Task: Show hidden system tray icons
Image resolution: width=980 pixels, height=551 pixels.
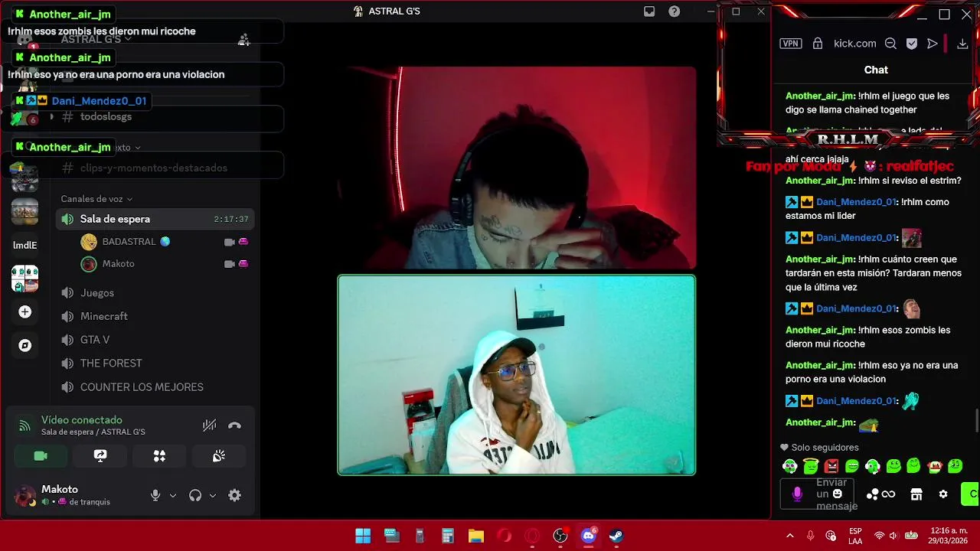Action: coord(790,536)
